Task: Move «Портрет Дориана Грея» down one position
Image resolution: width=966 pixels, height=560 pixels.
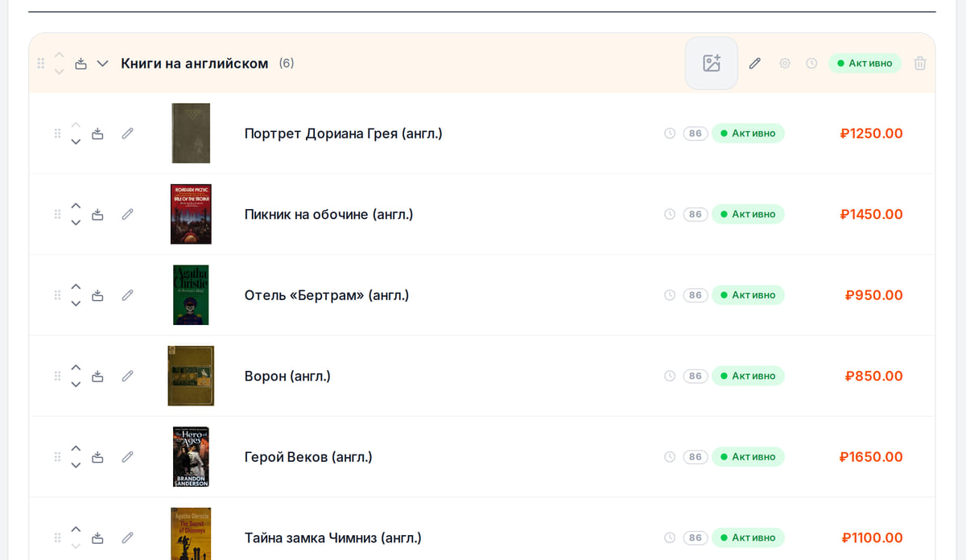Action: pos(76,142)
